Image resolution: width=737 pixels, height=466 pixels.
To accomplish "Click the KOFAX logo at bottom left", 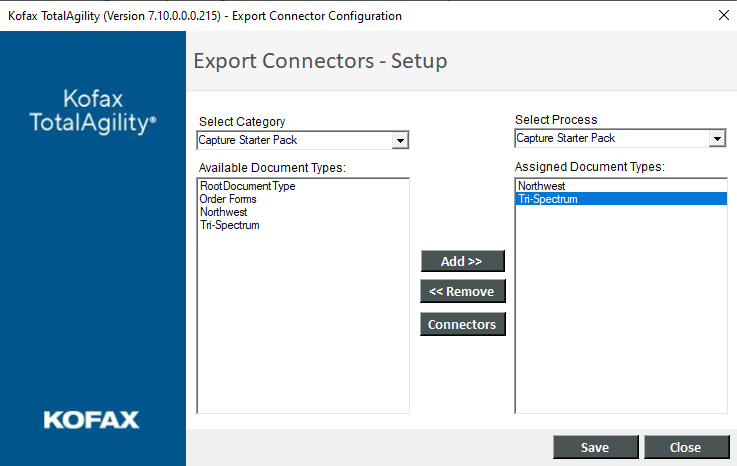I will (91, 419).
